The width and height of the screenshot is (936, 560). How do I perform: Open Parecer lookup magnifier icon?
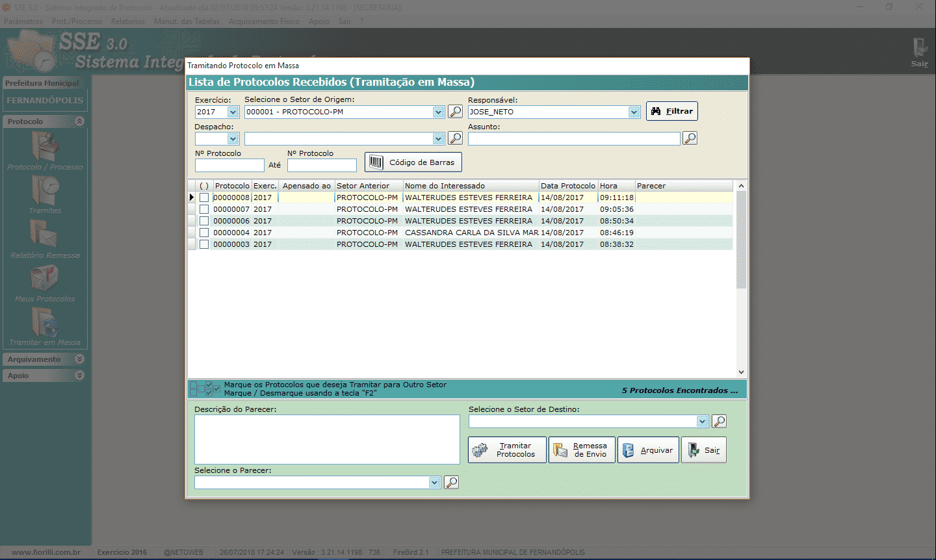[451, 482]
